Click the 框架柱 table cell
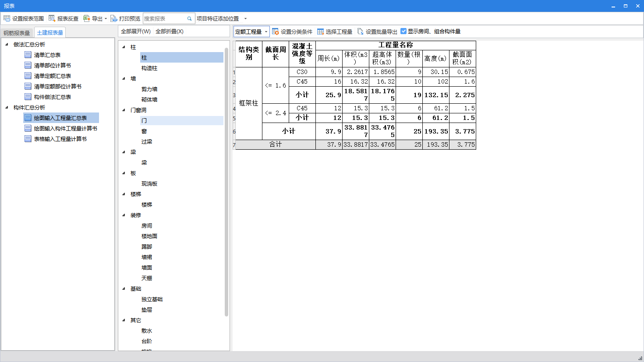The height and width of the screenshot is (362, 644). 249,103
